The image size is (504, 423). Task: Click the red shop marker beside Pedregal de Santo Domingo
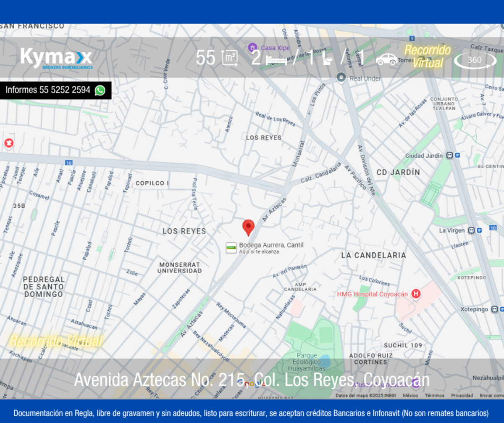coord(8,144)
